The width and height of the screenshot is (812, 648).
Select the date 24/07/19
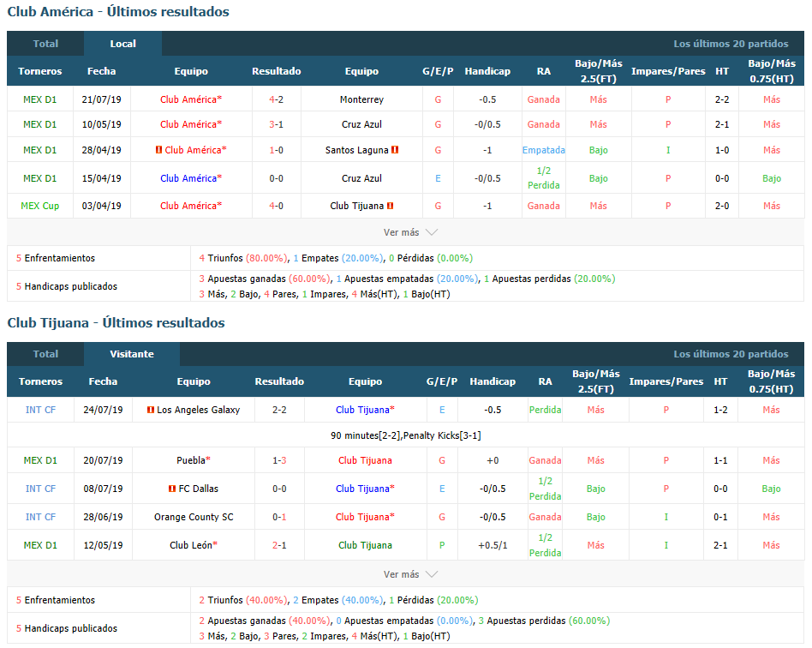(x=103, y=410)
